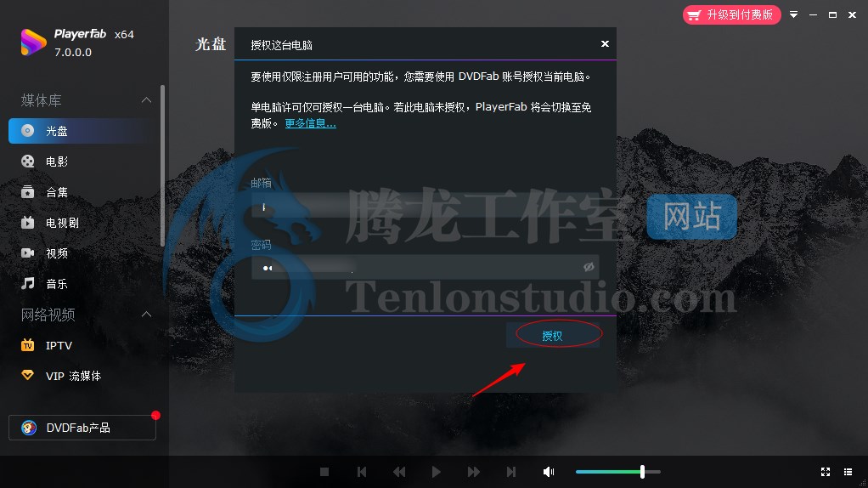Click the rewind button
Image resolution: width=868 pixels, height=488 pixels.
(x=399, y=472)
